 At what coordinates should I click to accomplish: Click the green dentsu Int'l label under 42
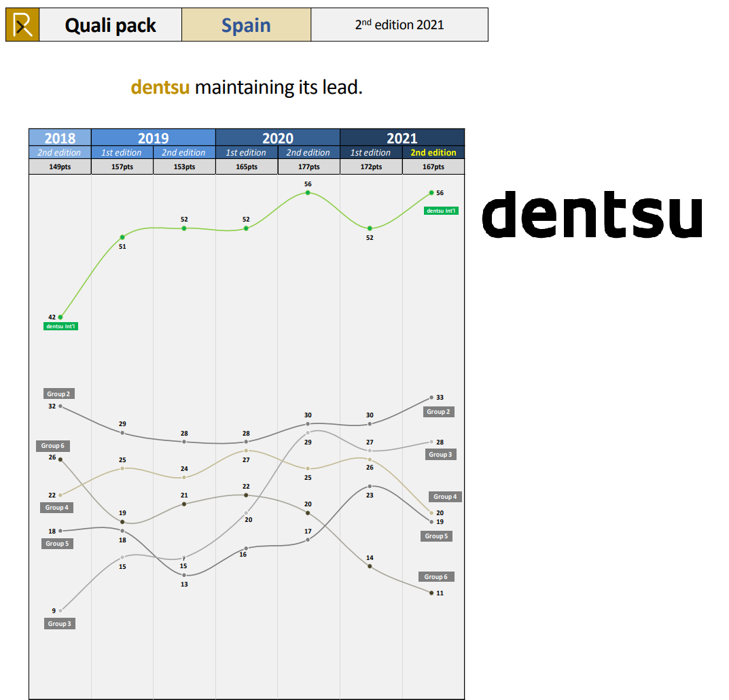(62, 326)
